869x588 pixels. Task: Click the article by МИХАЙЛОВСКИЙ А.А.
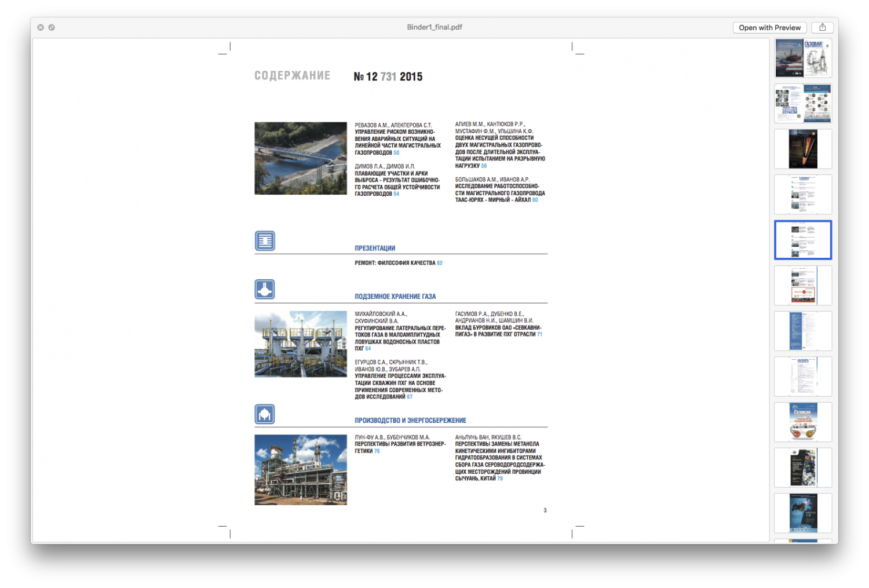[x=400, y=331]
